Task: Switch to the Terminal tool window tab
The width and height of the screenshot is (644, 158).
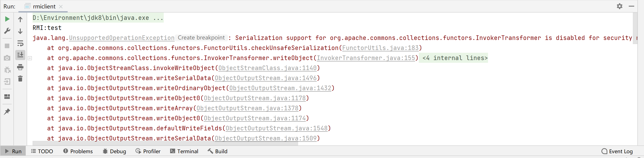Action: coord(184,151)
